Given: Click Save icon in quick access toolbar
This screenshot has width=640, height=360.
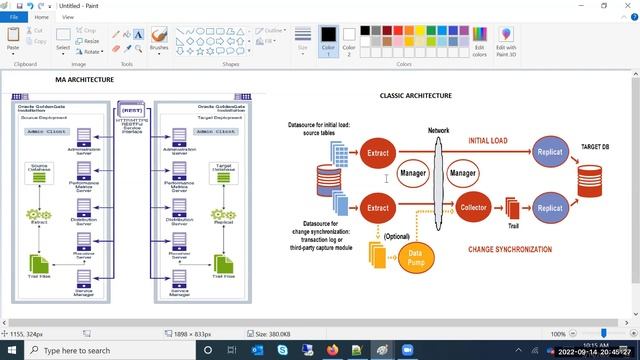Looking at the screenshot, I should 19,6.
